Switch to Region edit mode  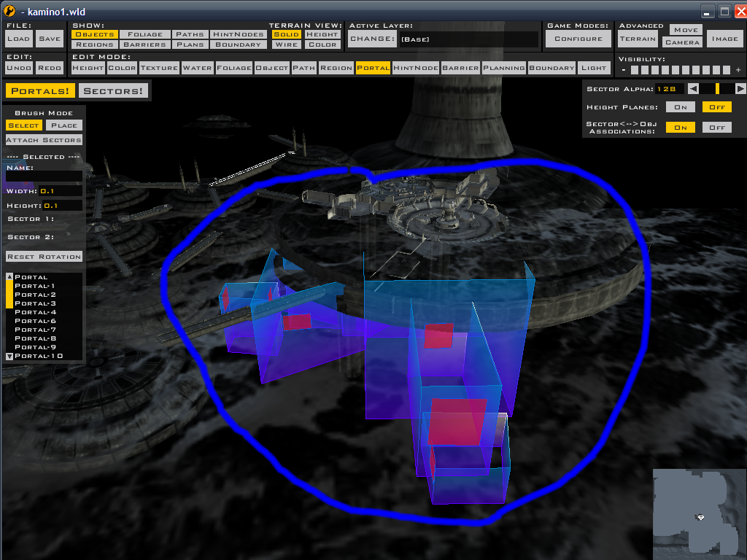[336, 68]
